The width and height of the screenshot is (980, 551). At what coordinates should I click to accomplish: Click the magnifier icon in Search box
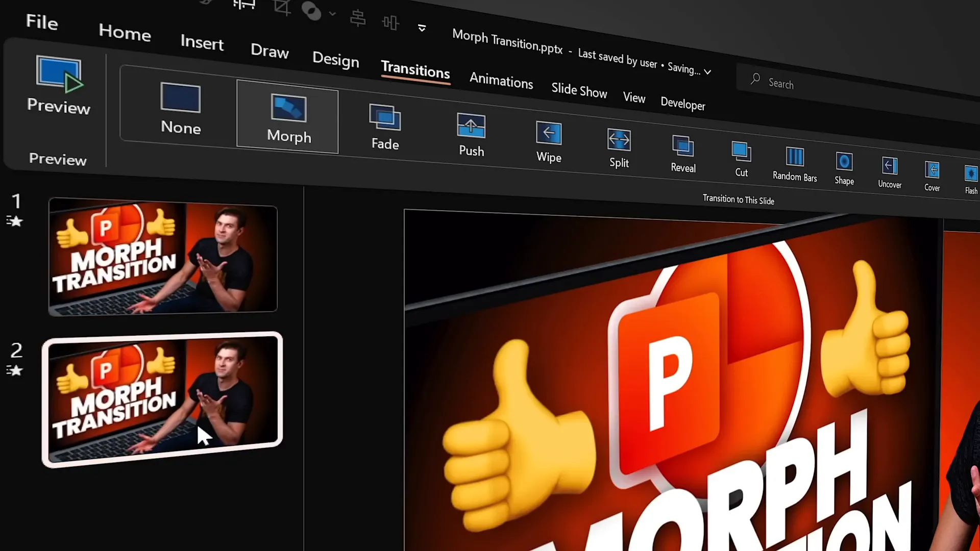tap(755, 79)
